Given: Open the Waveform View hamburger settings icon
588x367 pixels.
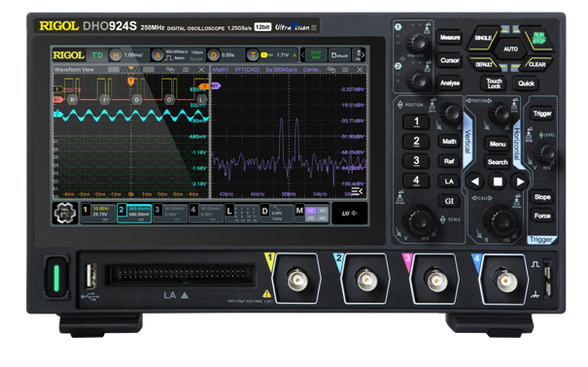Looking at the screenshot, I should 186,70.
